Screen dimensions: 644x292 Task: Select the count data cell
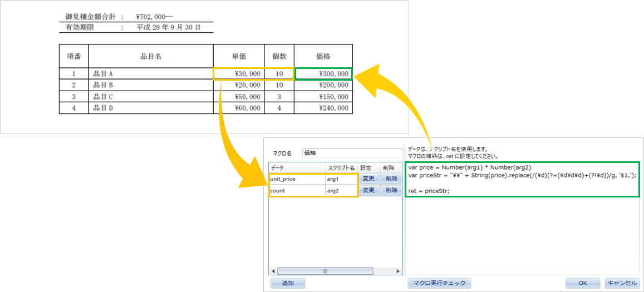pos(297,191)
